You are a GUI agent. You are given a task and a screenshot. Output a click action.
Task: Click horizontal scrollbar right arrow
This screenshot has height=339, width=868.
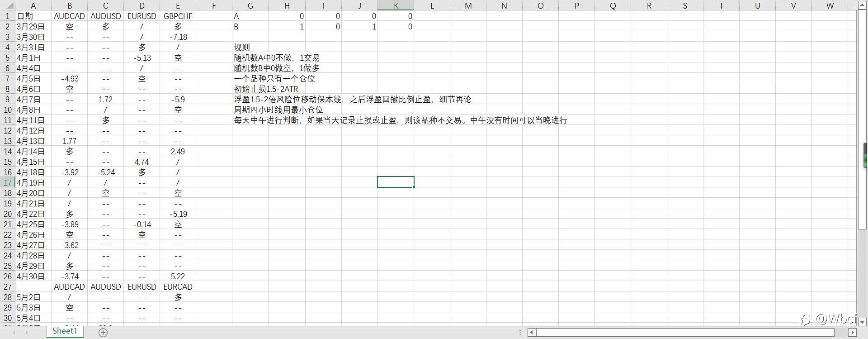[x=853, y=333]
